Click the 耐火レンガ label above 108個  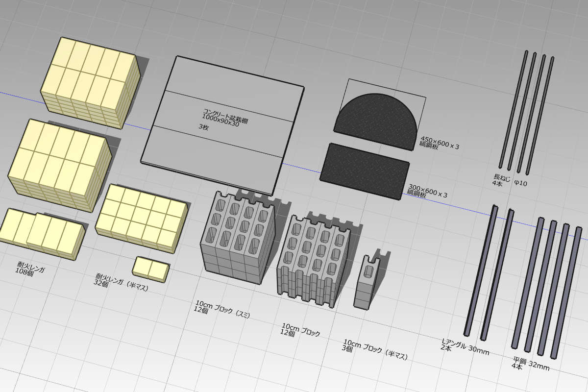[31, 268]
